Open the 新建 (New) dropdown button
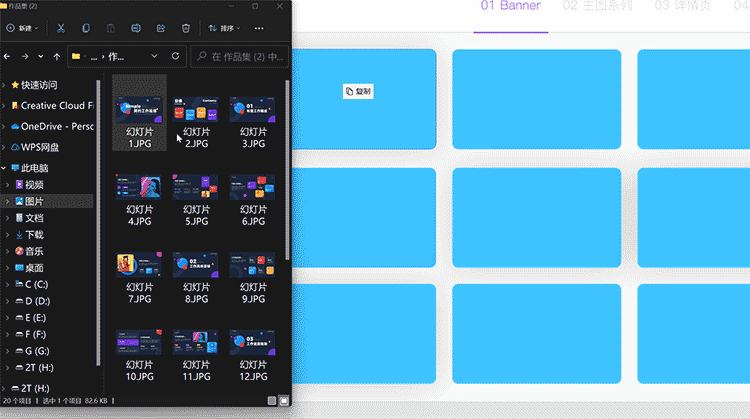Screen dimensions: 750x419 [22, 28]
